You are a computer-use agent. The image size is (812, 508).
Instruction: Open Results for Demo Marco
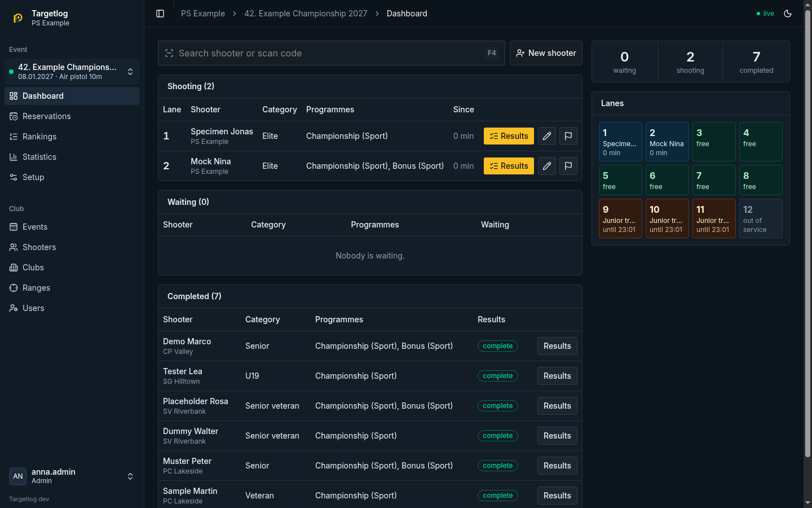557,346
